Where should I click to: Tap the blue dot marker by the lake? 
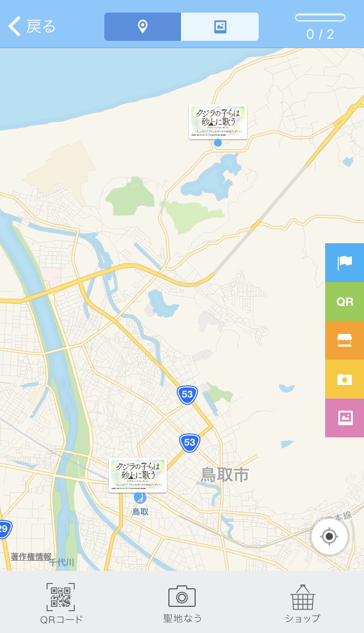tap(218, 143)
